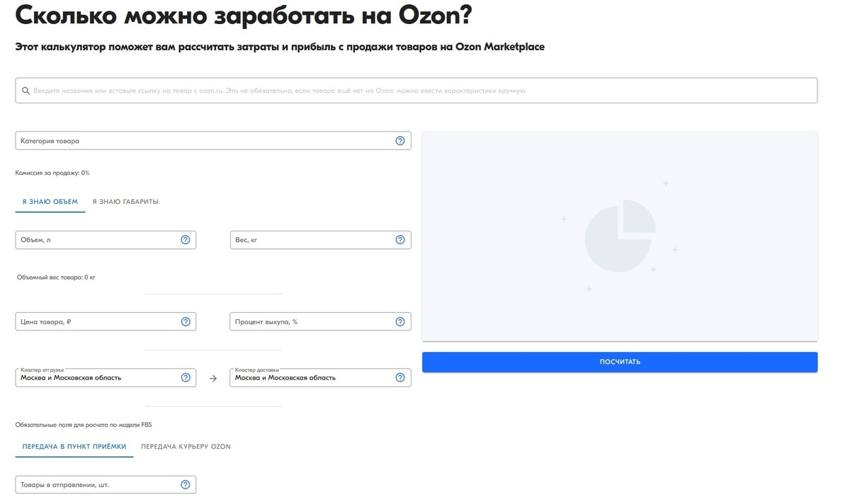Select Передача курьеру Ozon tab
The width and height of the screenshot is (850, 504).
click(186, 447)
